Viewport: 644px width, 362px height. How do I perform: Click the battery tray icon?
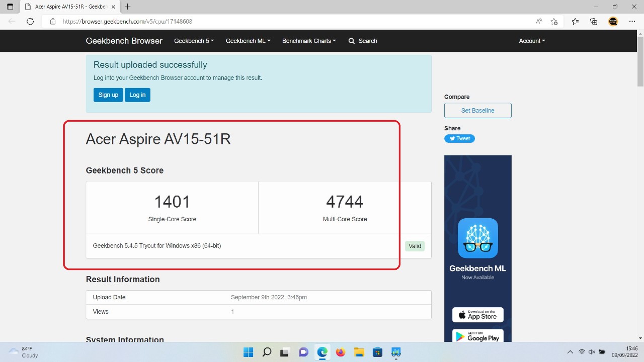point(602,352)
